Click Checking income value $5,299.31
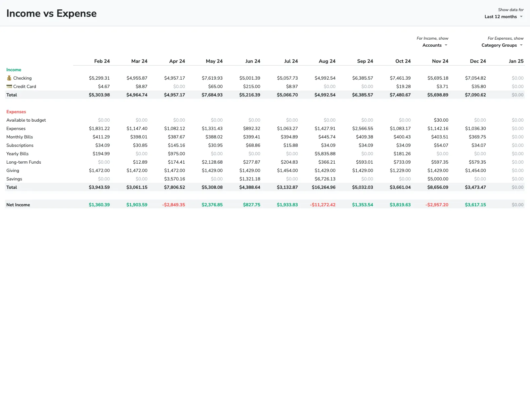This screenshot has height=420, width=530. 99,78
